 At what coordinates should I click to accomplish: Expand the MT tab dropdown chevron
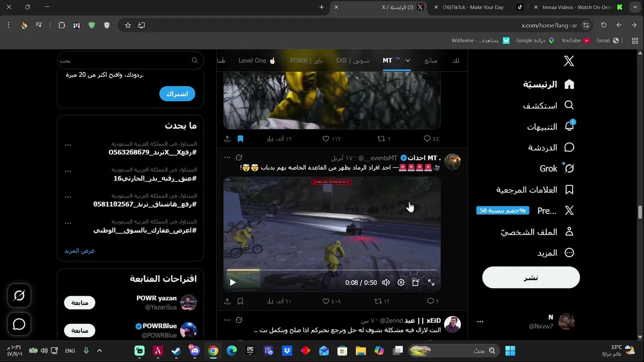tap(408, 60)
